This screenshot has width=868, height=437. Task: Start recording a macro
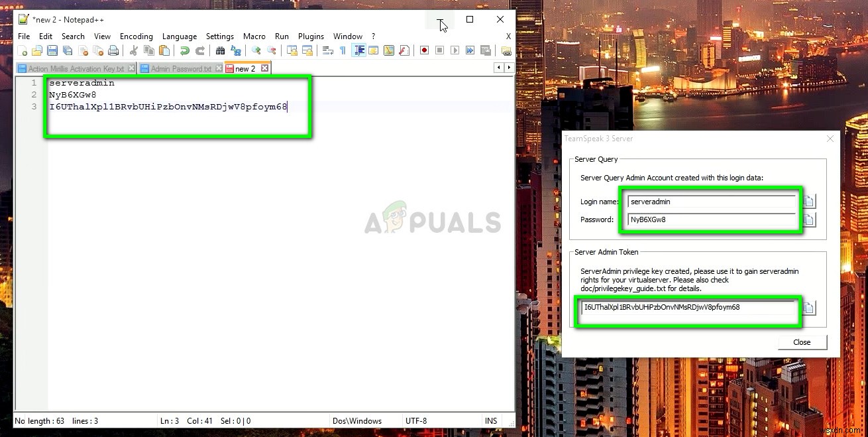pos(425,50)
